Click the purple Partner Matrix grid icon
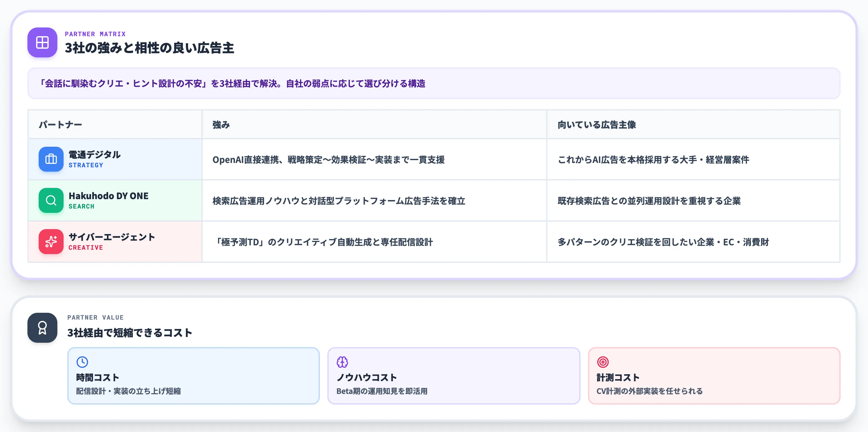 point(42,42)
